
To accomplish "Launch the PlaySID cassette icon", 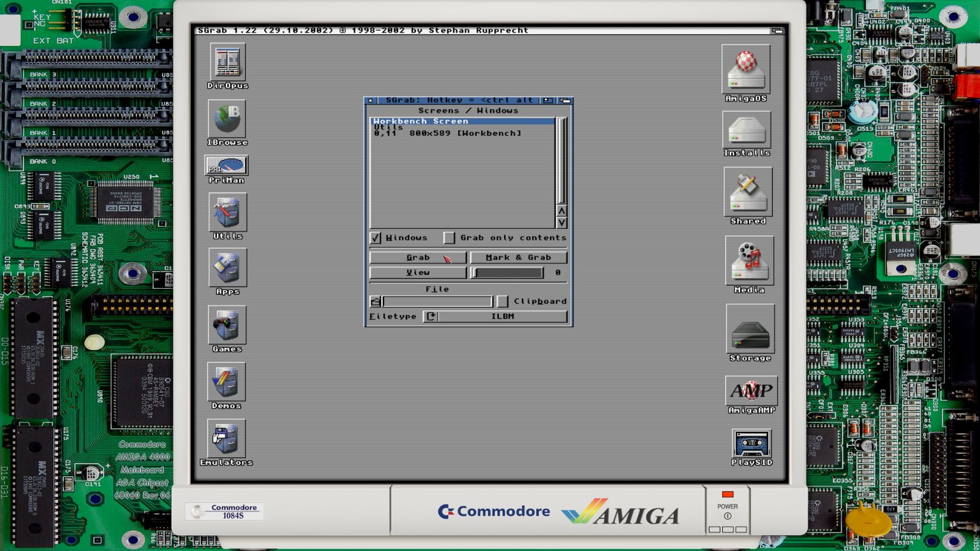I will point(752,443).
